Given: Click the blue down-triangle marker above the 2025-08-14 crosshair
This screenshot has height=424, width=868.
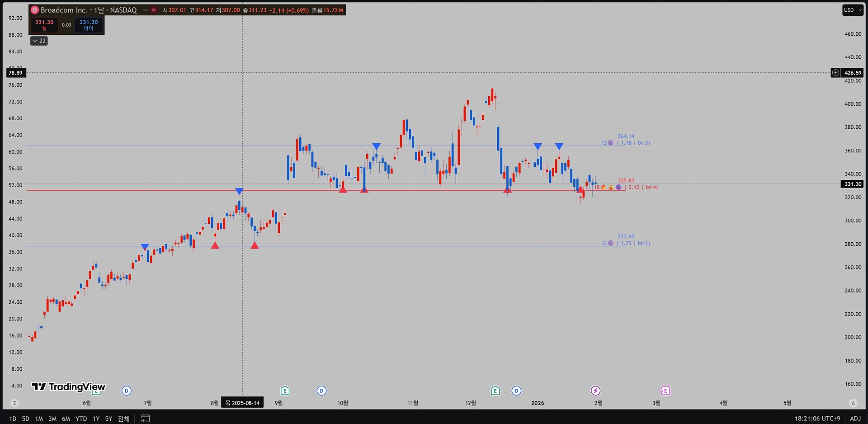Looking at the screenshot, I should pyautogui.click(x=239, y=191).
